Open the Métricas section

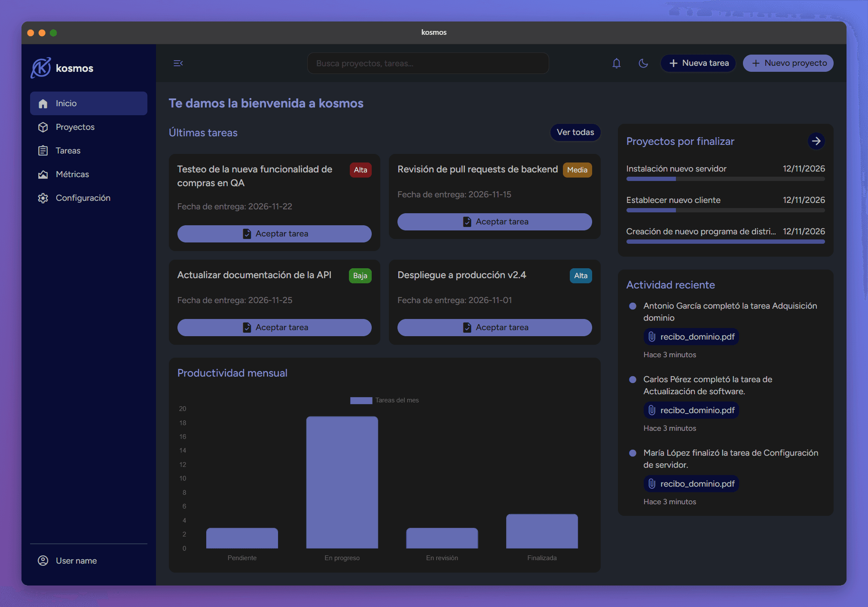click(x=72, y=174)
